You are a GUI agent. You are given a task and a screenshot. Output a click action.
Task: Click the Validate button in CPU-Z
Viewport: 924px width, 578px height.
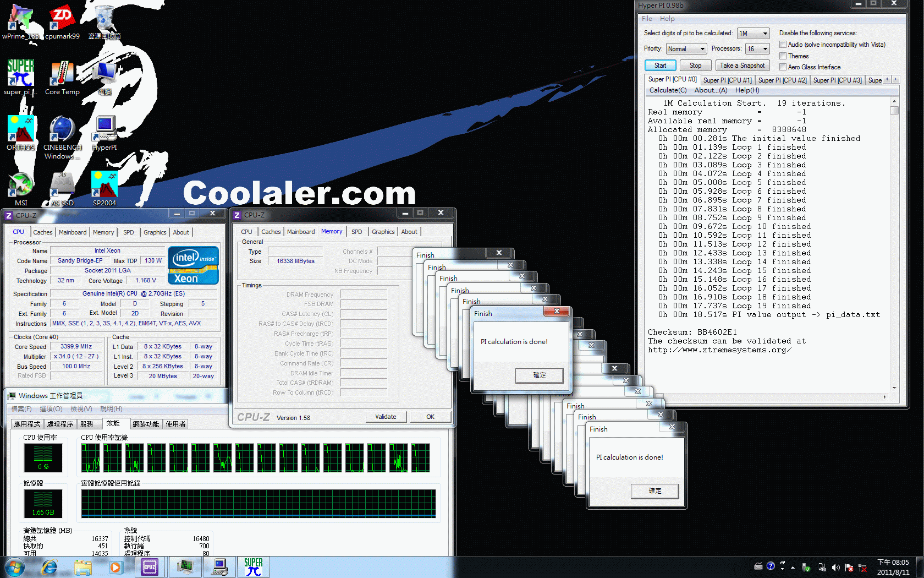(386, 417)
